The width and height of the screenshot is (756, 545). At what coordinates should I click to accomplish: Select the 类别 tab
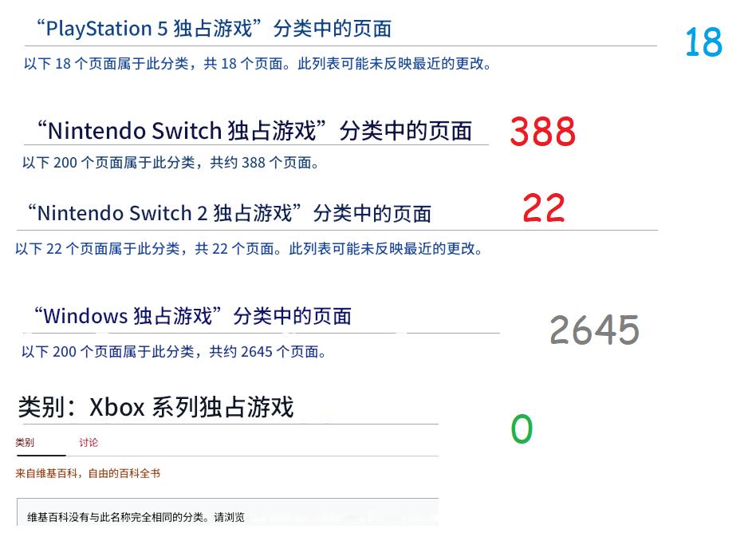coord(26,442)
